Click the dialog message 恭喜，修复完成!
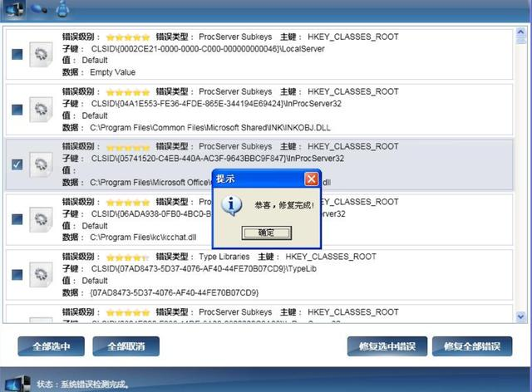Viewport: 532px width, 392px height. 284,205
